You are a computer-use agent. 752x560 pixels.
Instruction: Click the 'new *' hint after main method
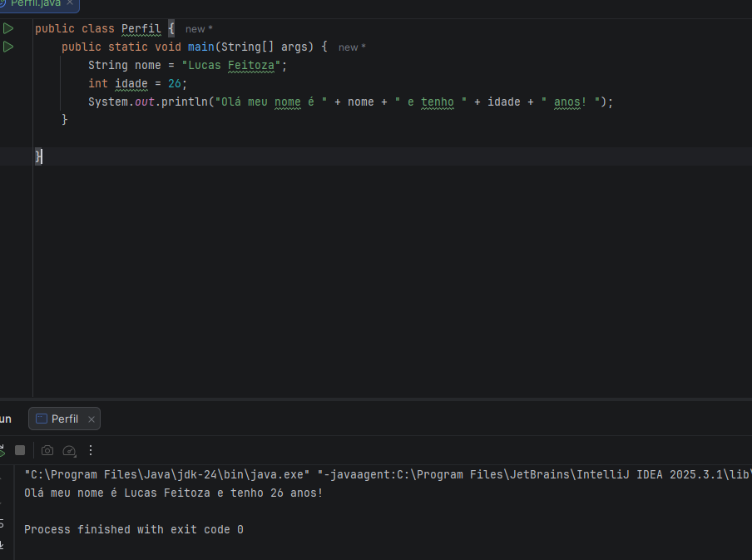tap(352, 47)
